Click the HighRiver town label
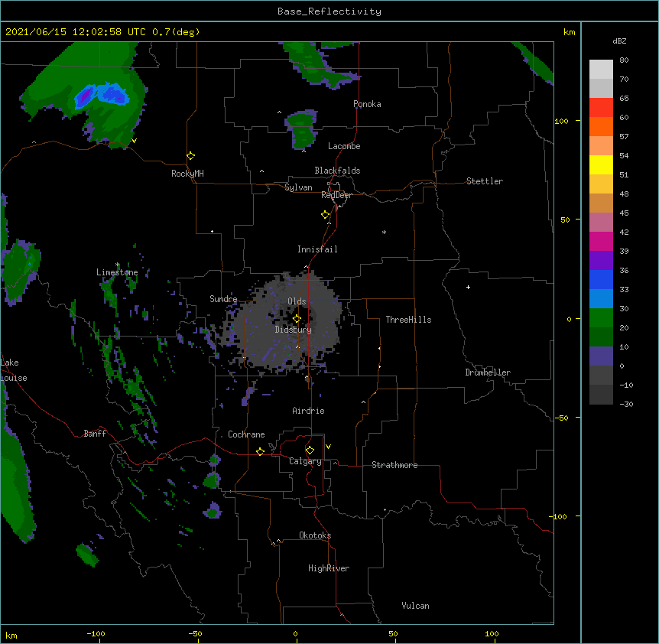Viewport: 659px width, 644px height. coord(329,568)
